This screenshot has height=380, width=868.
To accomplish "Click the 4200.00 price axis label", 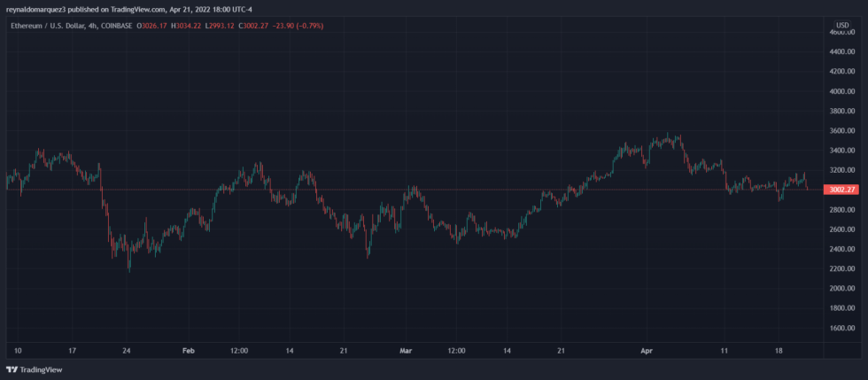I will (842, 72).
